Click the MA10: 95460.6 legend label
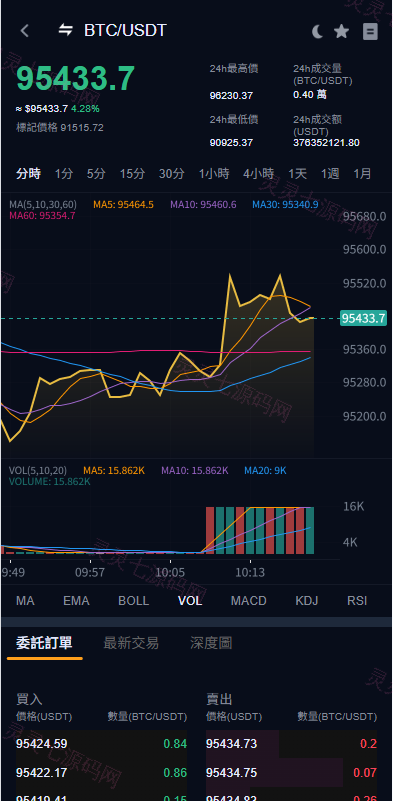Screen dimensions: 393x801 [203, 205]
